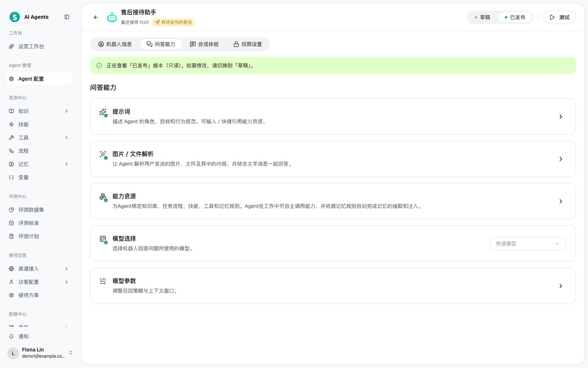588x368 pixels.
Task: Open the 能力资源 card
Action: point(333,201)
